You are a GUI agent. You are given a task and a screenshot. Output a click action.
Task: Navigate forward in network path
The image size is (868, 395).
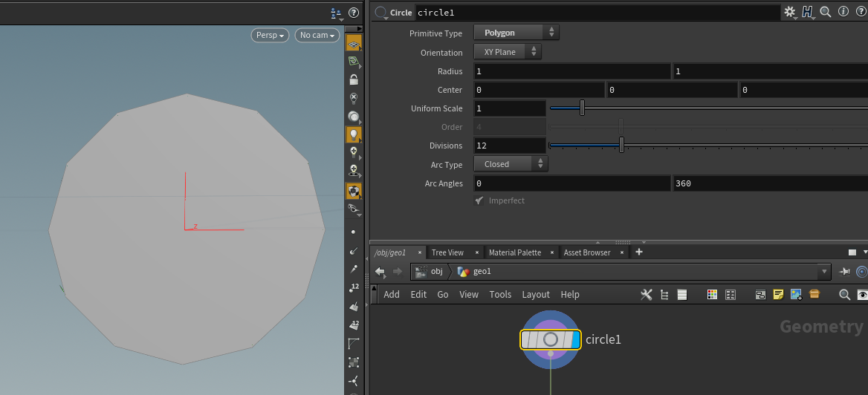(397, 272)
